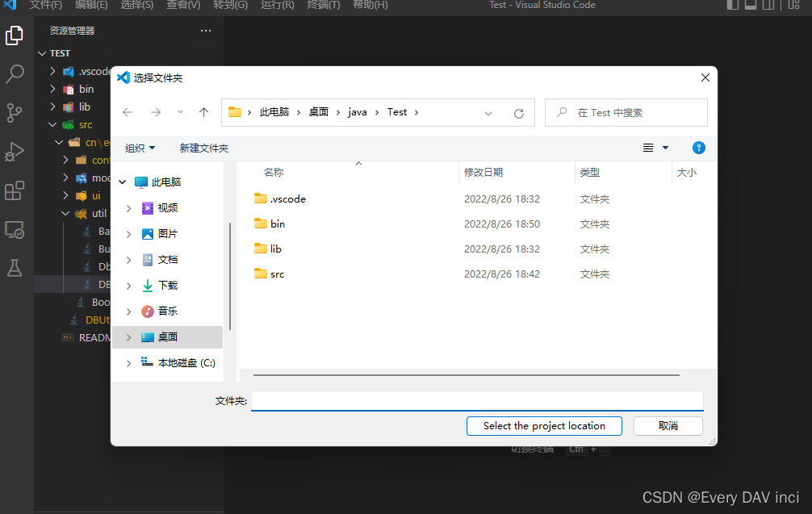Open Remote Explorer in activity bar
The width and height of the screenshot is (812, 514).
pos(14,229)
